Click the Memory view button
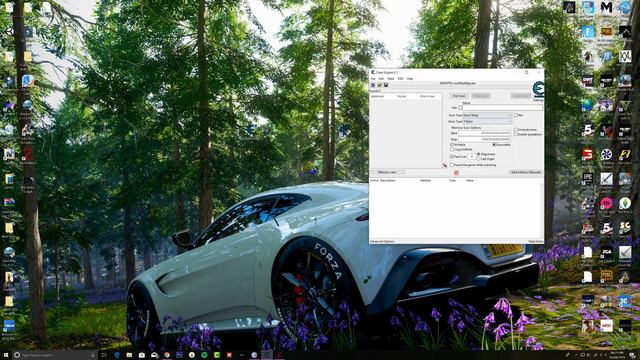640x360 pixels. tap(387, 172)
